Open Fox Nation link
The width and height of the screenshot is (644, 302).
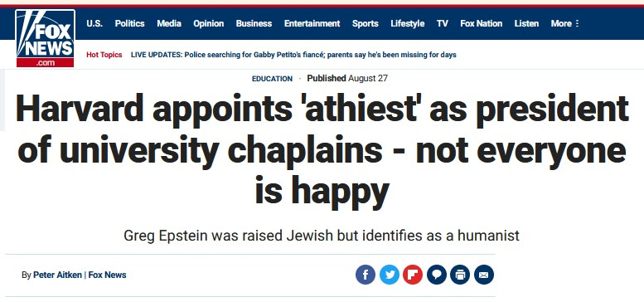482,23
